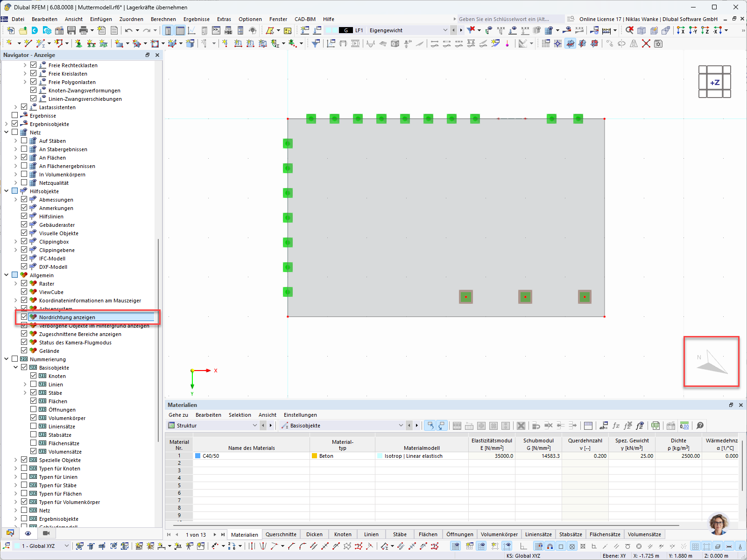Image resolution: width=747 pixels, height=560 pixels.
Task: Expand the Raster tree node
Action: tap(16, 283)
